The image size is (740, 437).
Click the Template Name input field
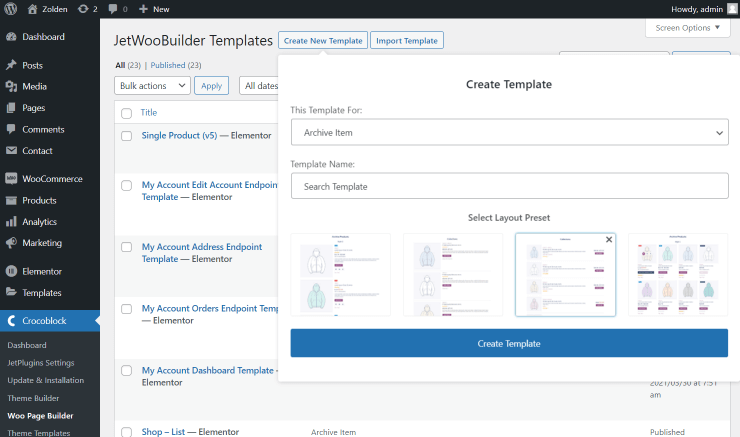point(510,186)
